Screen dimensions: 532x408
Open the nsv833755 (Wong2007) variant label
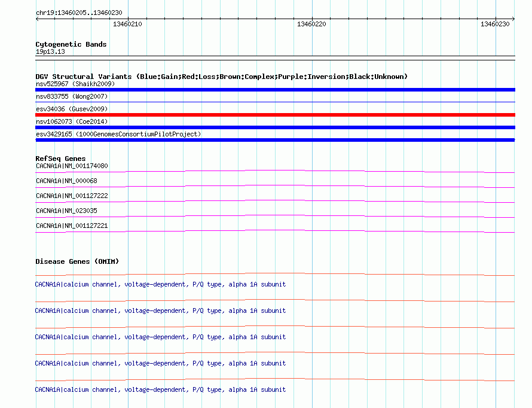coord(72,96)
